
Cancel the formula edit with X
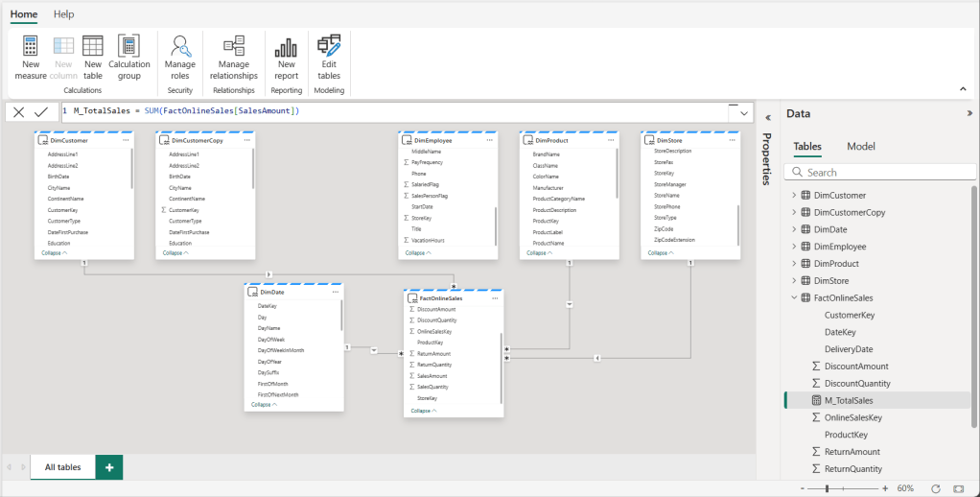coord(18,111)
